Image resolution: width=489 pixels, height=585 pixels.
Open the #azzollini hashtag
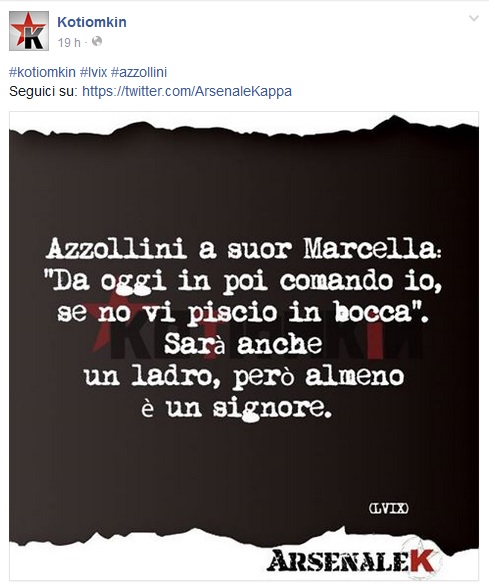click(139, 72)
